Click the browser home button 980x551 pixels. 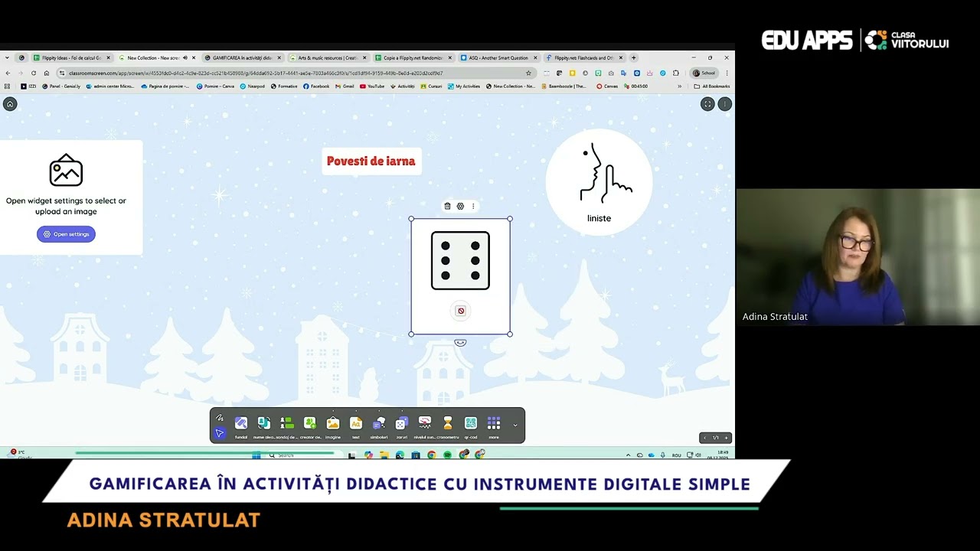[46, 73]
